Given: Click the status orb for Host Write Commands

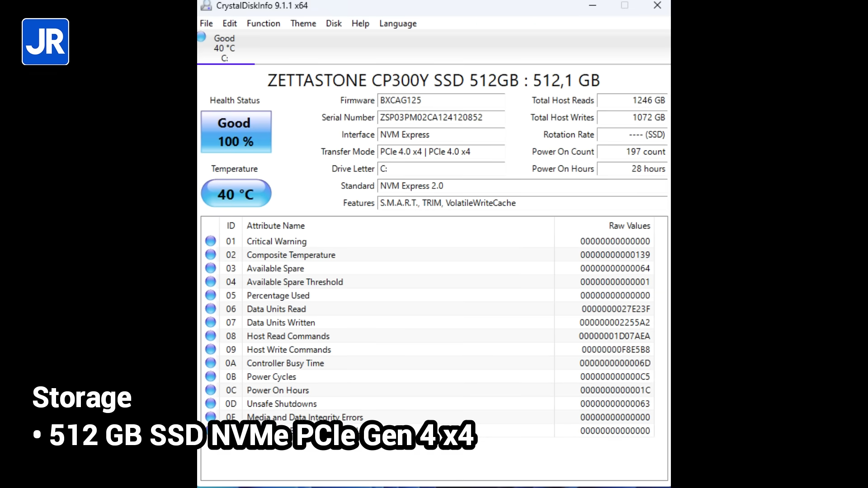Looking at the screenshot, I should (x=211, y=349).
